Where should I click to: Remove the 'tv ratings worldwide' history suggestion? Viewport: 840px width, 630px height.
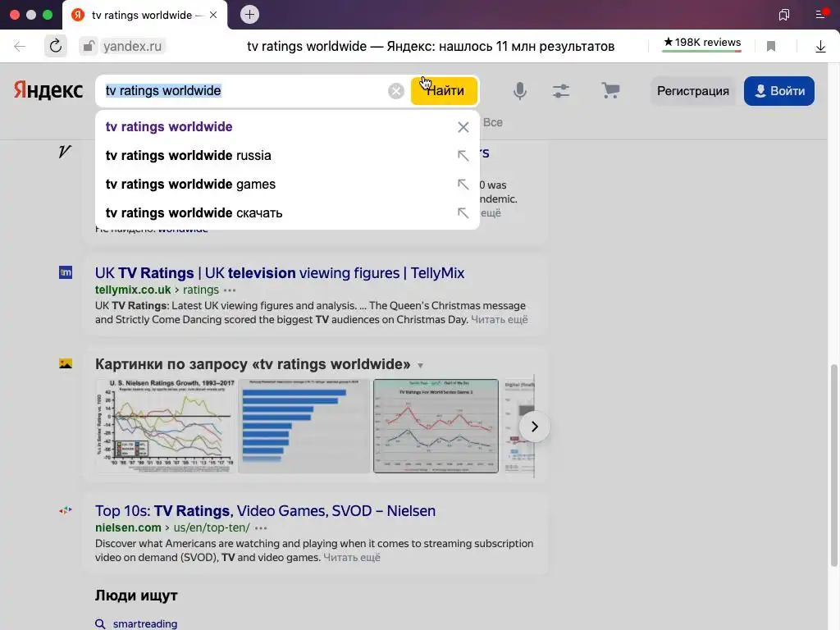(463, 127)
